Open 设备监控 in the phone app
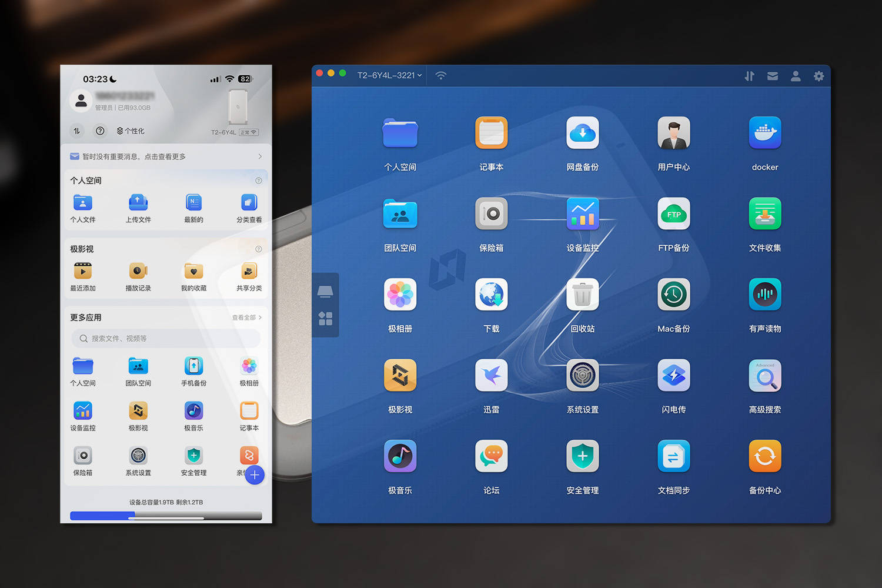This screenshot has height=588, width=882. click(83, 410)
